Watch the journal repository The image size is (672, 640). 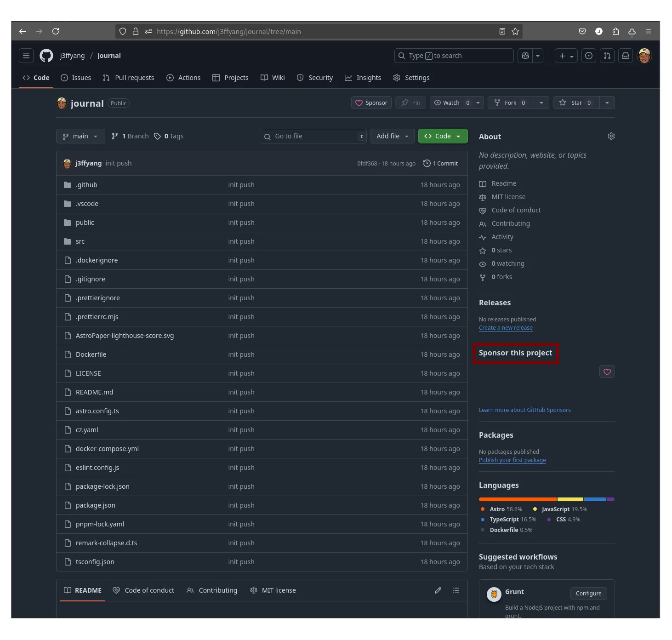pyautogui.click(x=456, y=103)
